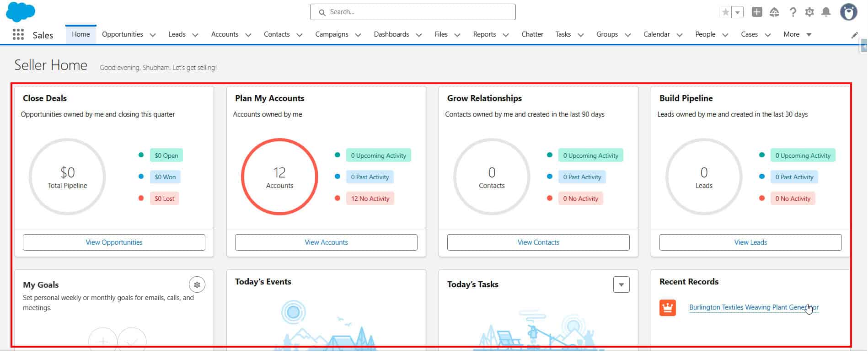The image size is (868, 354).
Task: Click the pencil to edit navigation bar
Action: [854, 35]
